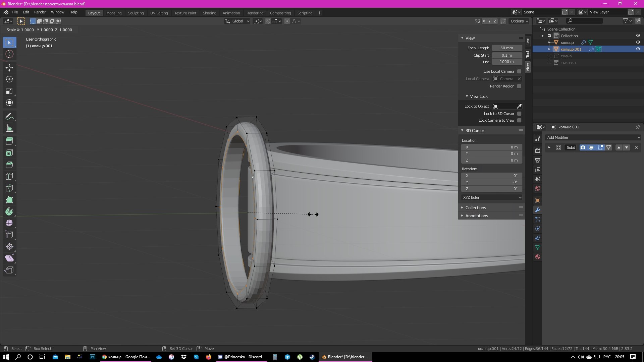Viewport: 644px width, 362px height.
Task: Uncheck the Collection checkbox in outliner
Action: click(x=549, y=36)
